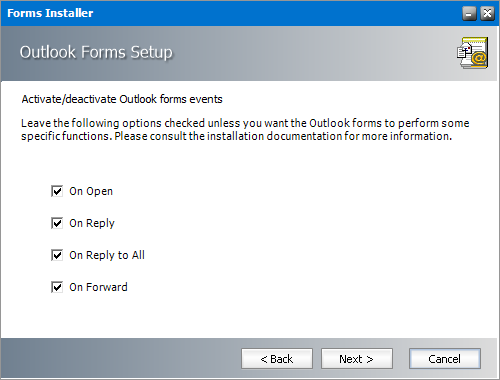Click the "Leave the following options checked" paragraph
The height and width of the screenshot is (380, 500).
(245, 130)
